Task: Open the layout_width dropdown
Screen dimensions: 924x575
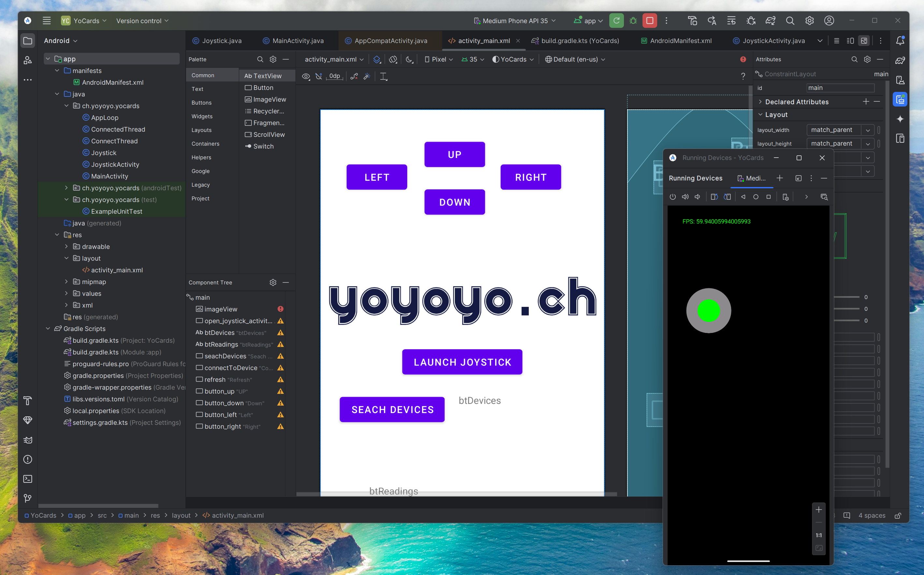Action: coord(868,130)
